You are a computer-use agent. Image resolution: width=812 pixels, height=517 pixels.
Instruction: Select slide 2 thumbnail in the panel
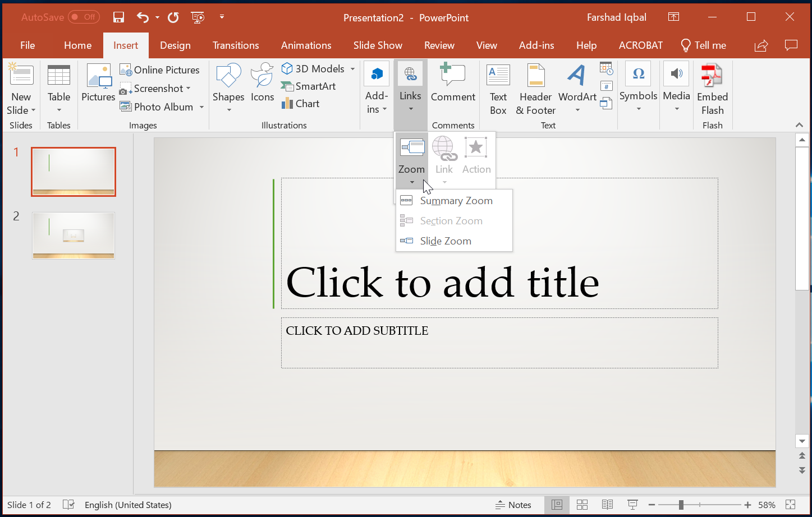coord(73,236)
